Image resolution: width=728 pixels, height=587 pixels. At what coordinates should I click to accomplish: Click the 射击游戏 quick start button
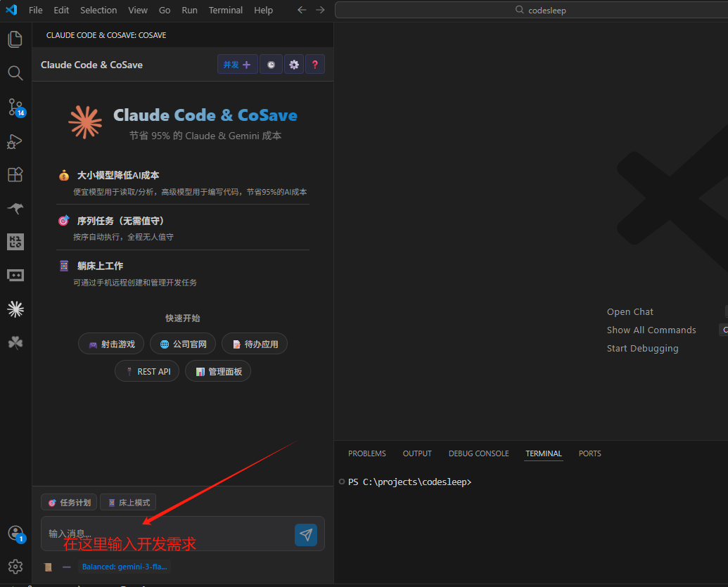click(111, 344)
